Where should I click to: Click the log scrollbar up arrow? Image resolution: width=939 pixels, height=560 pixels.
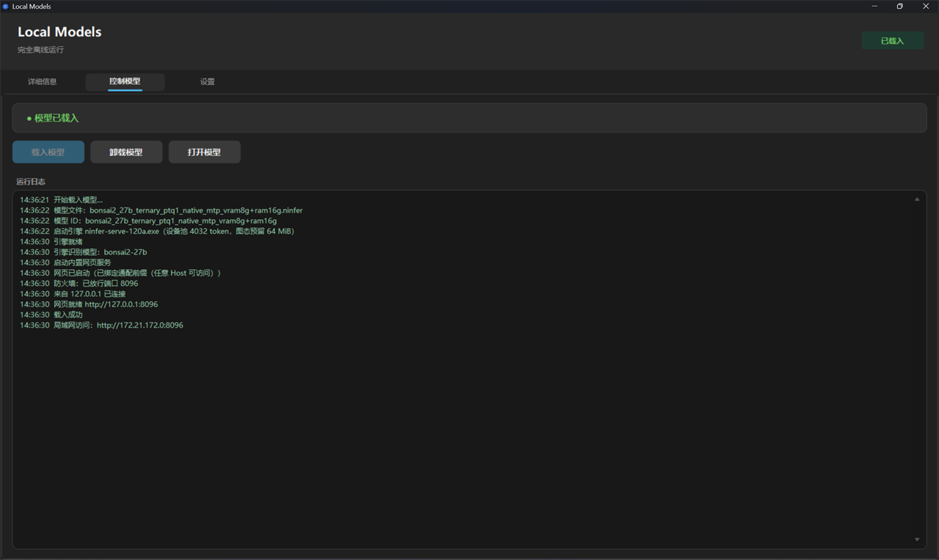(x=917, y=199)
